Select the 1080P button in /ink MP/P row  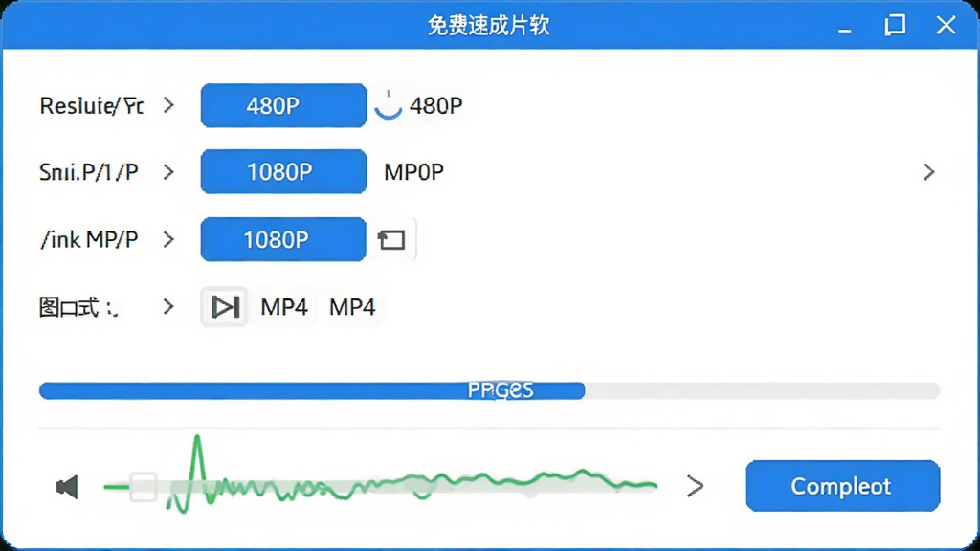[283, 239]
